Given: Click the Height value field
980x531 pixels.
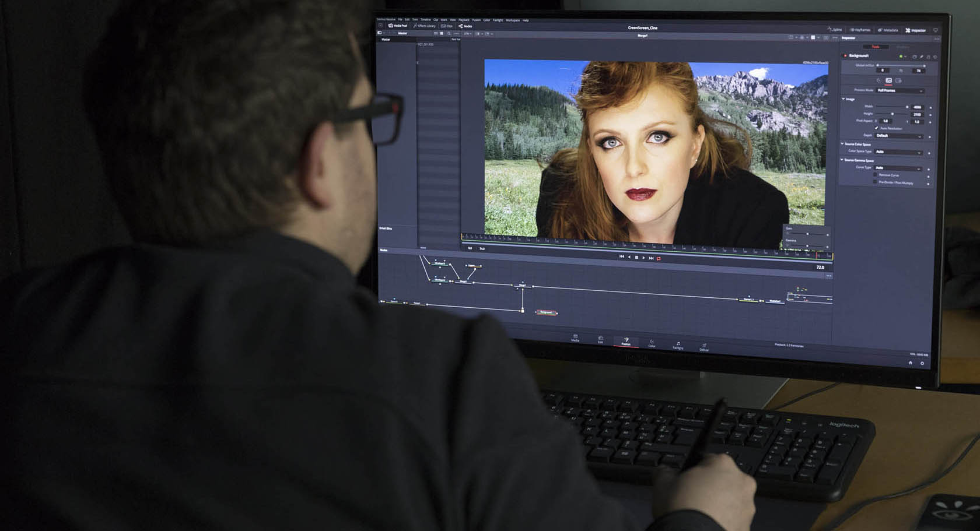Looking at the screenshot, I should point(918,114).
